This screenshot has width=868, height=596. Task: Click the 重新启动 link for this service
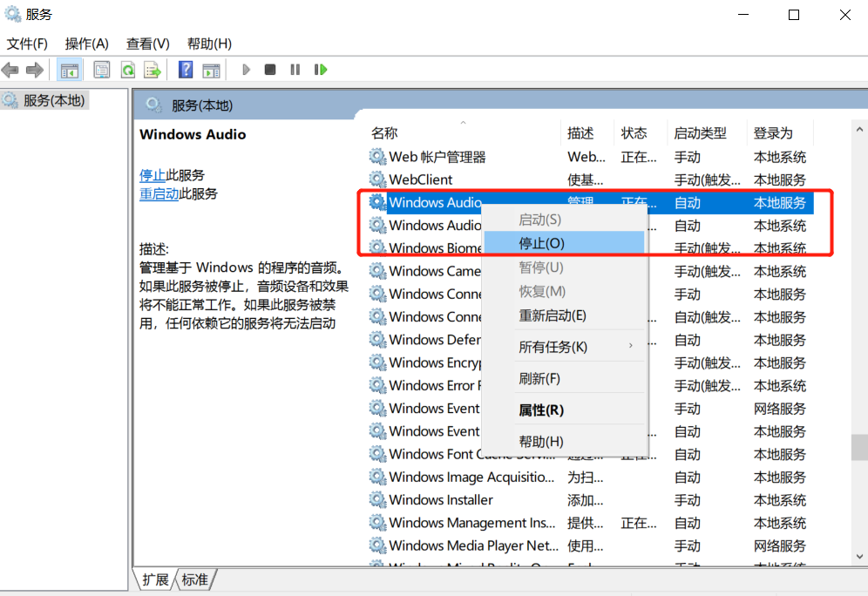click(159, 193)
